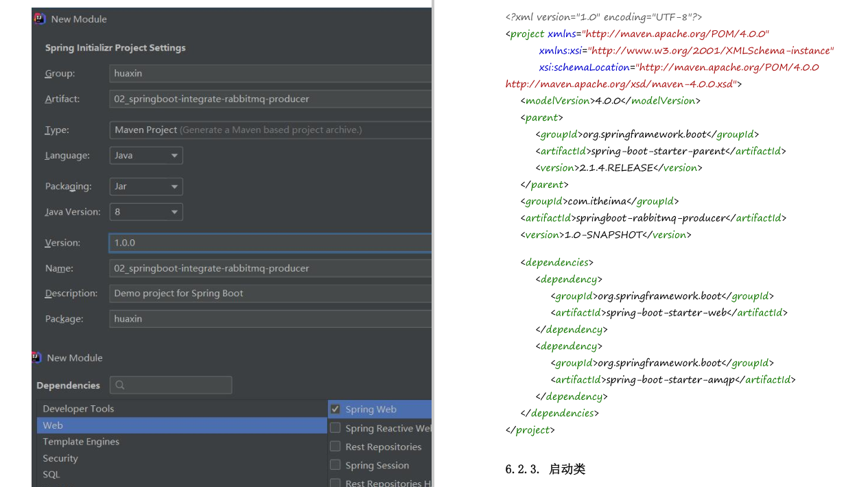
Task: Enable the Spring Session dependency
Action: click(335, 465)
